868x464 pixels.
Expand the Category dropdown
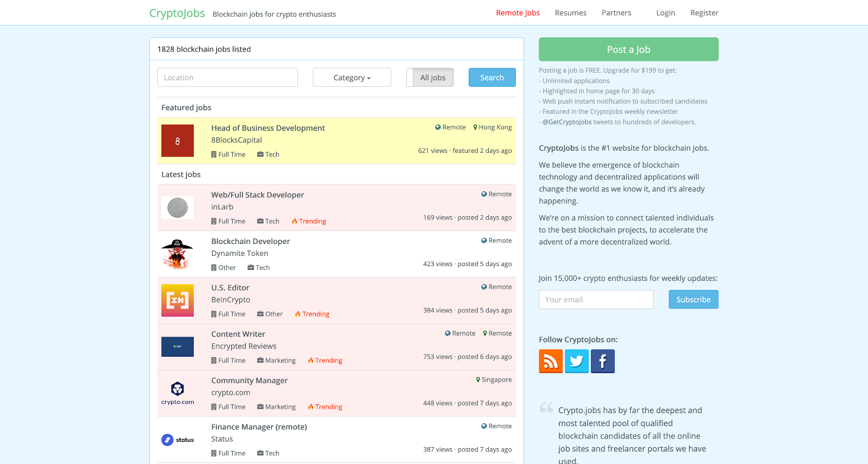coord(352,78)
